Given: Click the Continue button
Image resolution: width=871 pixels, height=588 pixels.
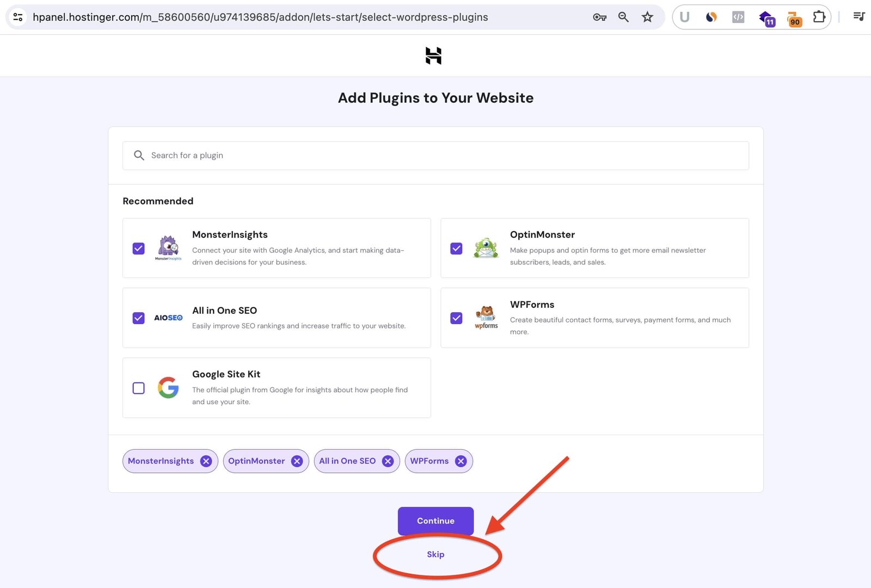Looking at the screenshot, I should [x=436, y=521].
